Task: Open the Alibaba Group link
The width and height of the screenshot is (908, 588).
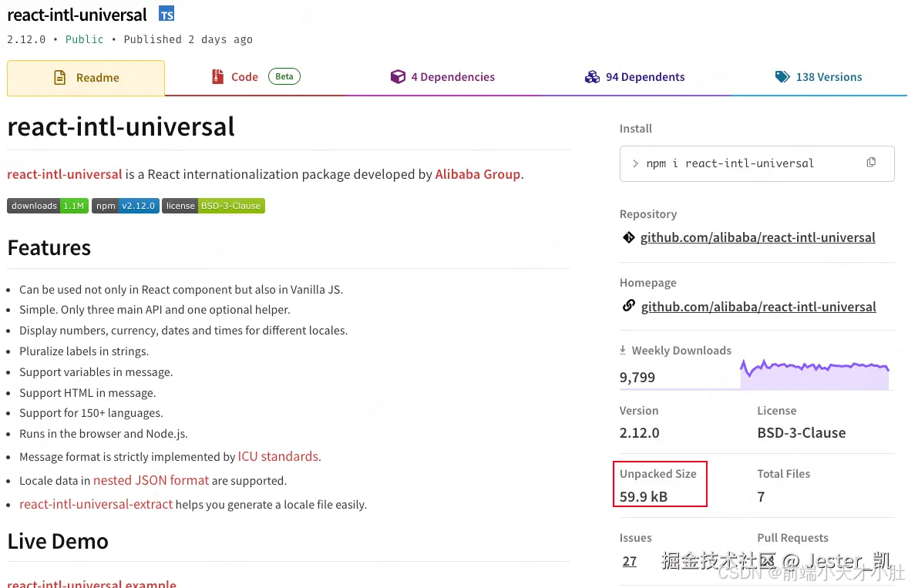Action: (x=477, y=174)
